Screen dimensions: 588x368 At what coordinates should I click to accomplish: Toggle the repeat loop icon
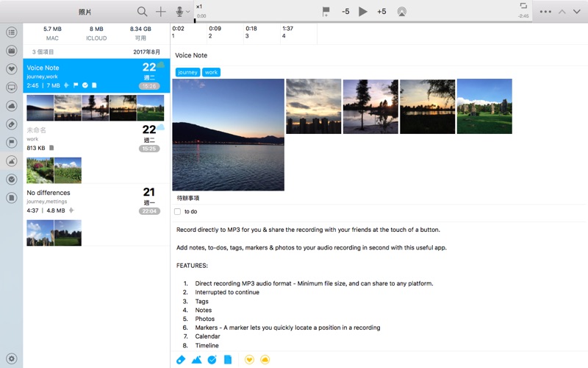point(523,6)
